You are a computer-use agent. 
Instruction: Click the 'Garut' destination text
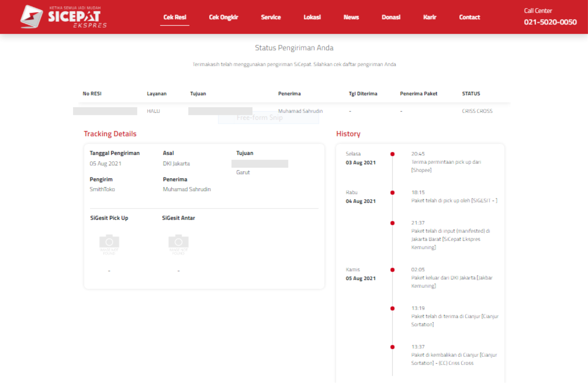243,172
